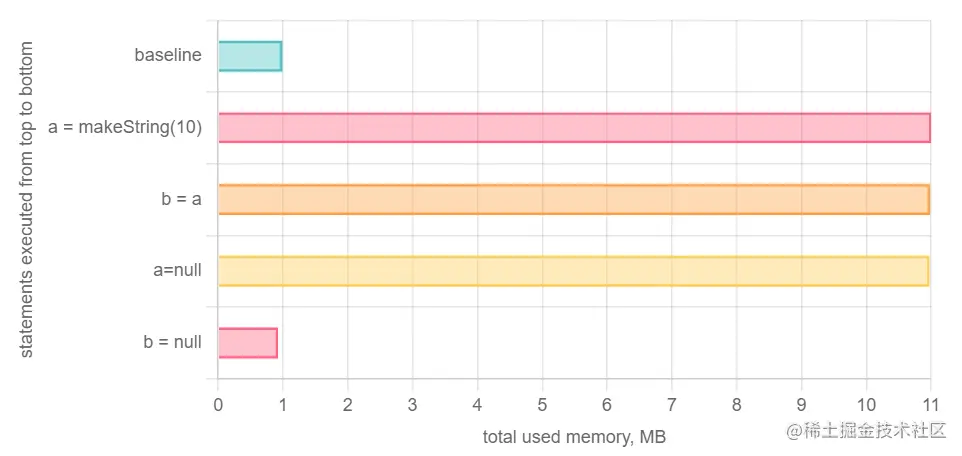Select the "b = a" axis label
This screenshot has height=456, width=962.
(181, 199)
